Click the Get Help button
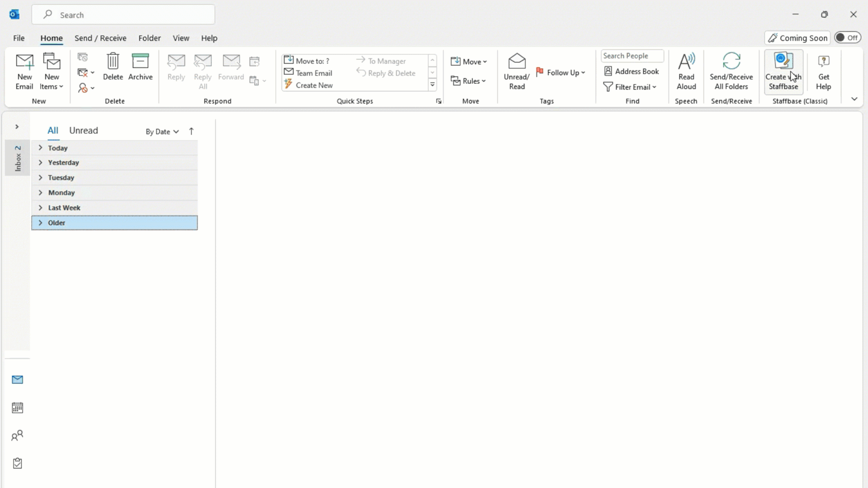The width and height of the screenshot is (868, 488). 823,72
